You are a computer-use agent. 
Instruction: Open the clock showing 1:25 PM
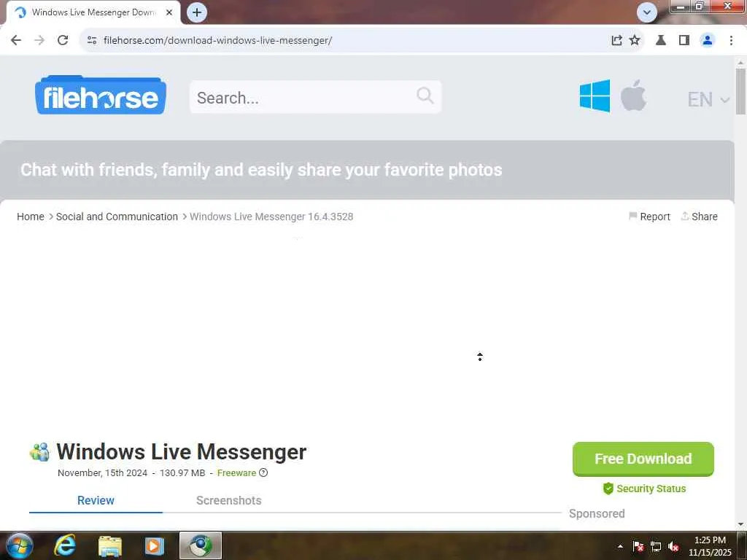710,545
